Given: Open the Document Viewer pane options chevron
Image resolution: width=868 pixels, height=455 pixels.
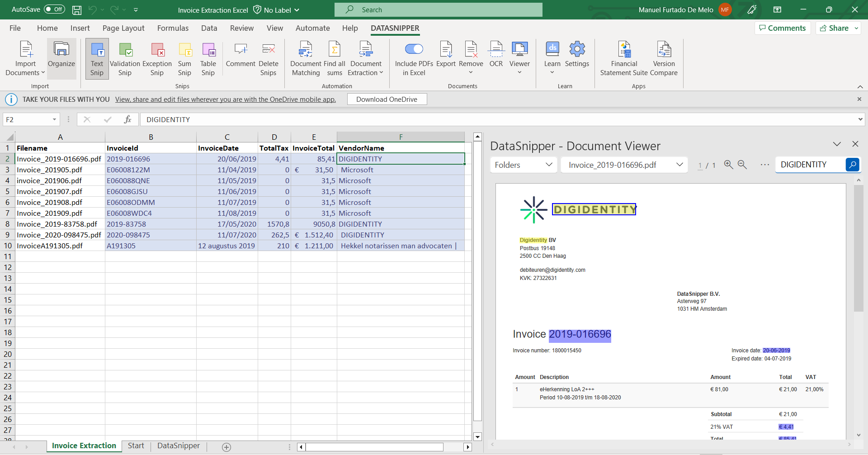Looking at the screenshot, I should [837, 144].
